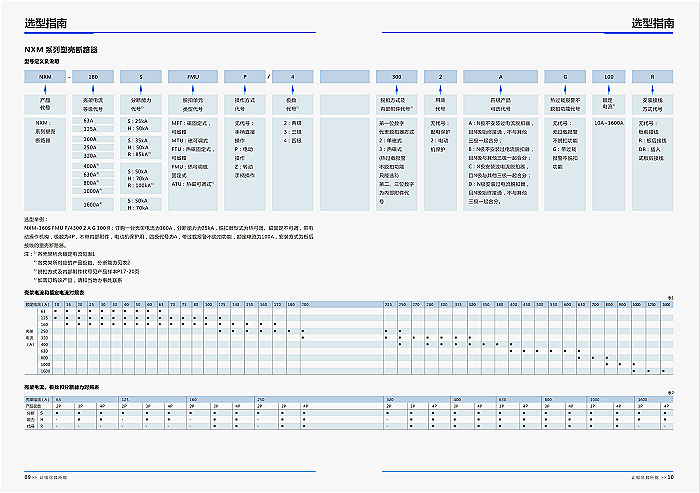The image size is (700, 493).
Task: Select the P operation mode header box
Action: 245,77
